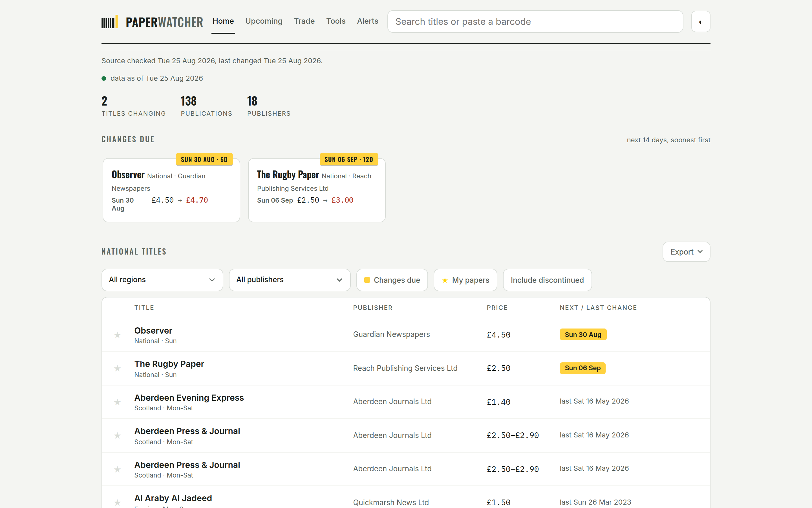Click the CHANGES DUE section heading
Viewport: 812px width, 508px height.
click(x=128, y=139)
